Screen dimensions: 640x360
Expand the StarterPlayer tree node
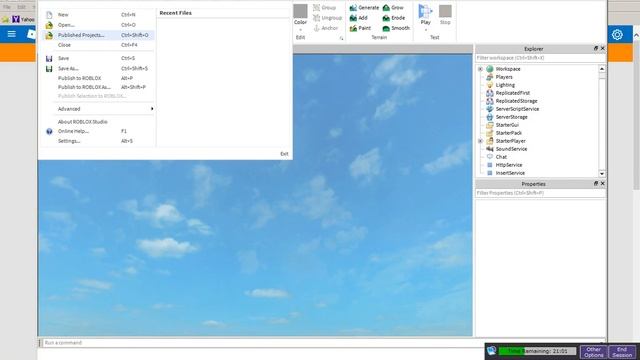[x=480, y=141]
